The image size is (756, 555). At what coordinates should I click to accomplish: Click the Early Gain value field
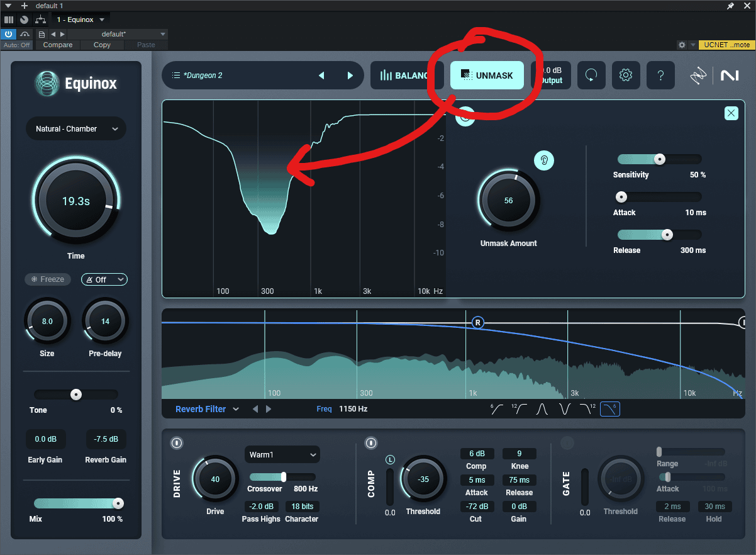[45, 439]
